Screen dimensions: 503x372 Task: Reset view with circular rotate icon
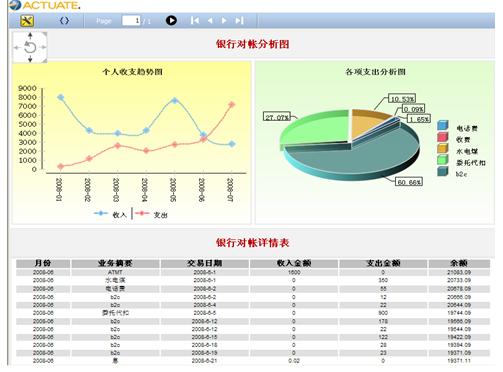(x=30, y=47)
